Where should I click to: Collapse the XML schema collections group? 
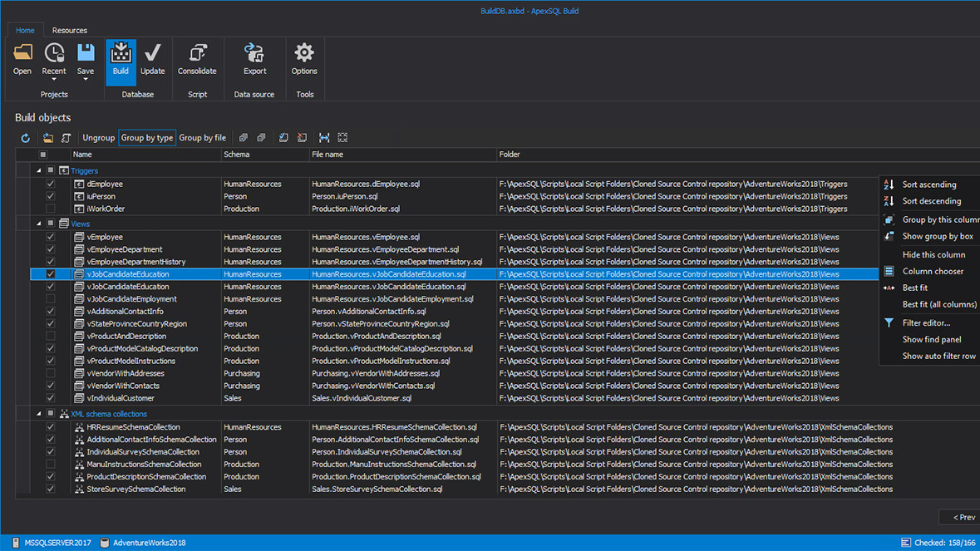click(39, 414)
